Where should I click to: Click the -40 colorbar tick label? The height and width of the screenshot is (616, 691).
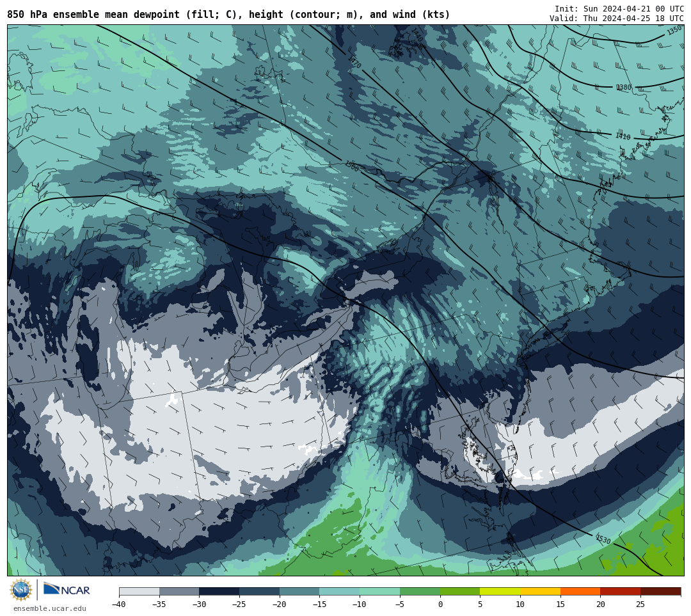(x=119, y=604)
